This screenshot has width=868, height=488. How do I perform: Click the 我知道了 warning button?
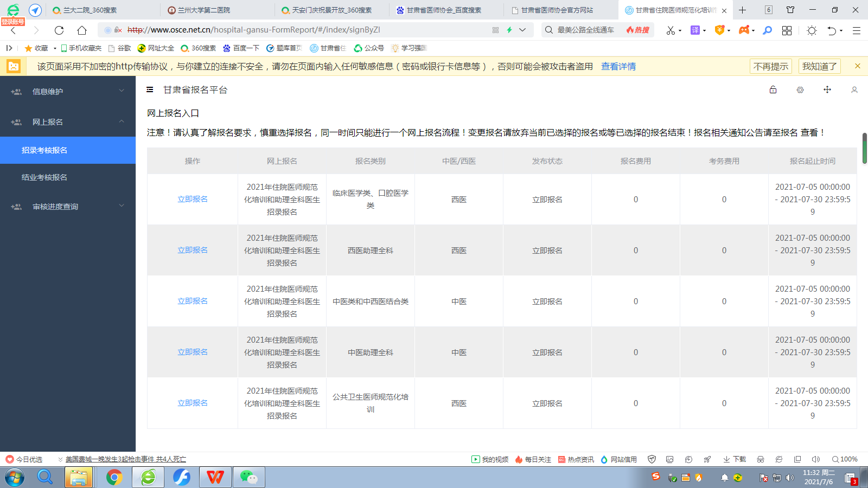click(x=819, y=66)
